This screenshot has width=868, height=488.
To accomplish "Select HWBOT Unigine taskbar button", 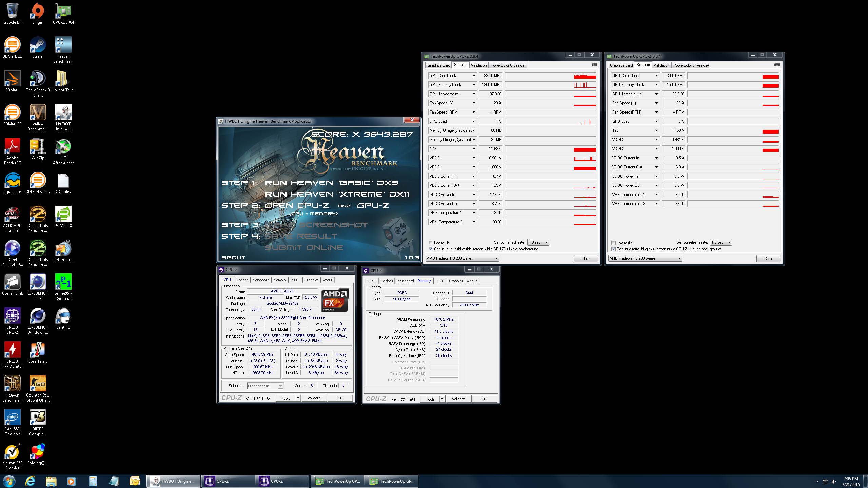I will tap(173, 481).
